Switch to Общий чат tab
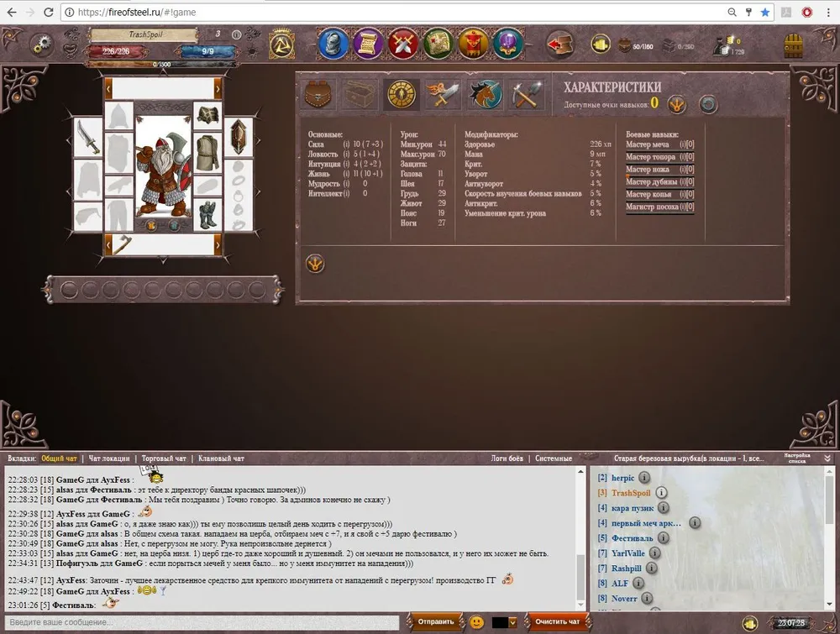The width and height of the screenshot is (840, 634). pyautogui.click(x=59, y=458)
